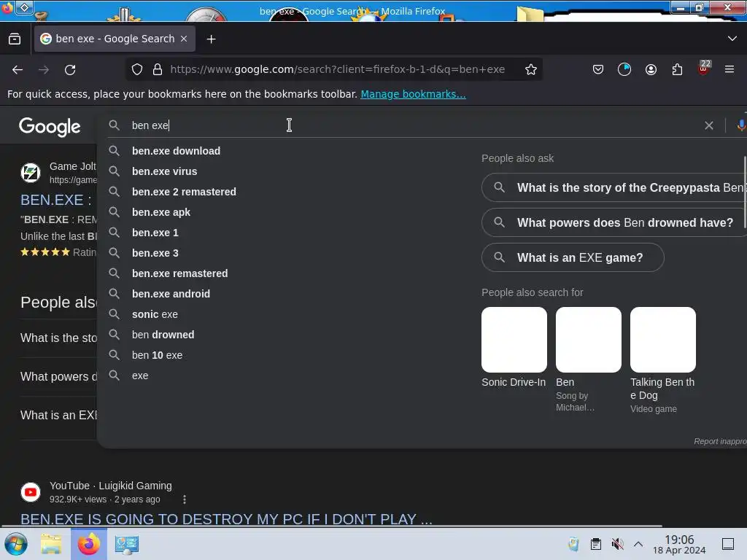
Task: Select suggestion ben.exe download
Action: point(176,151)
